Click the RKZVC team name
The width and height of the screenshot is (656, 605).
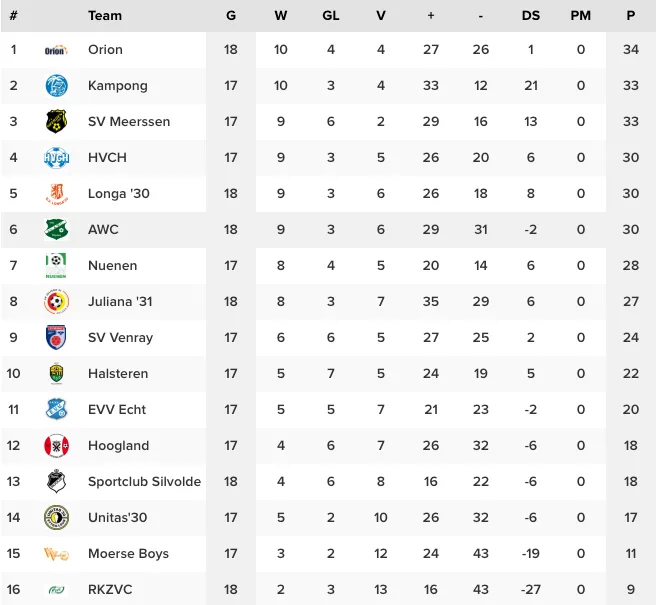coord(110,590)
